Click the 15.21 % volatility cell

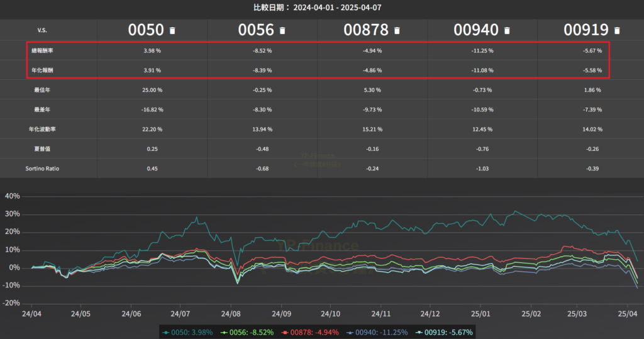tap(372, 130)
